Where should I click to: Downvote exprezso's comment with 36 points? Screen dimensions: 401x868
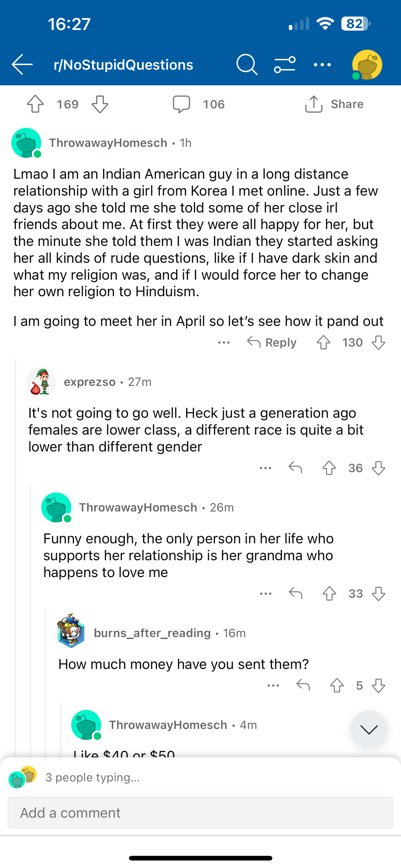click(x=379, y=468)
